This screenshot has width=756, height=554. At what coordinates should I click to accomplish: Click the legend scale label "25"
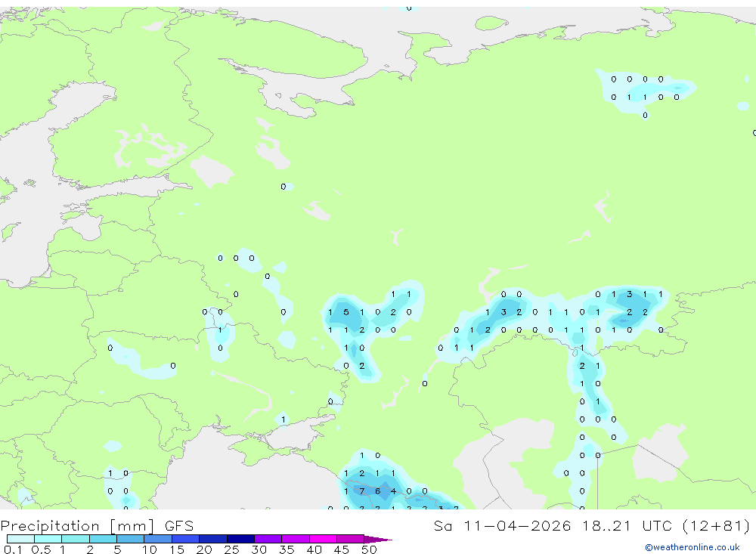click(231, 549)
